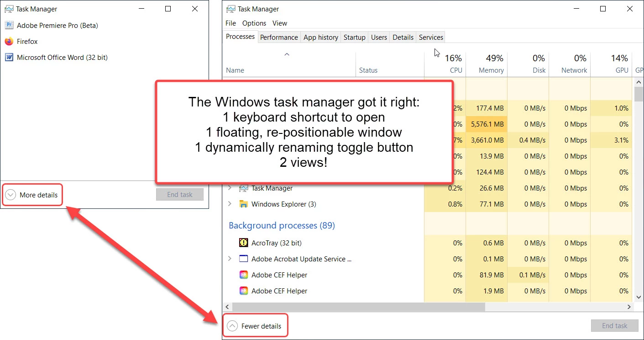Click the Task Manager process icon in list

(244, 188)
